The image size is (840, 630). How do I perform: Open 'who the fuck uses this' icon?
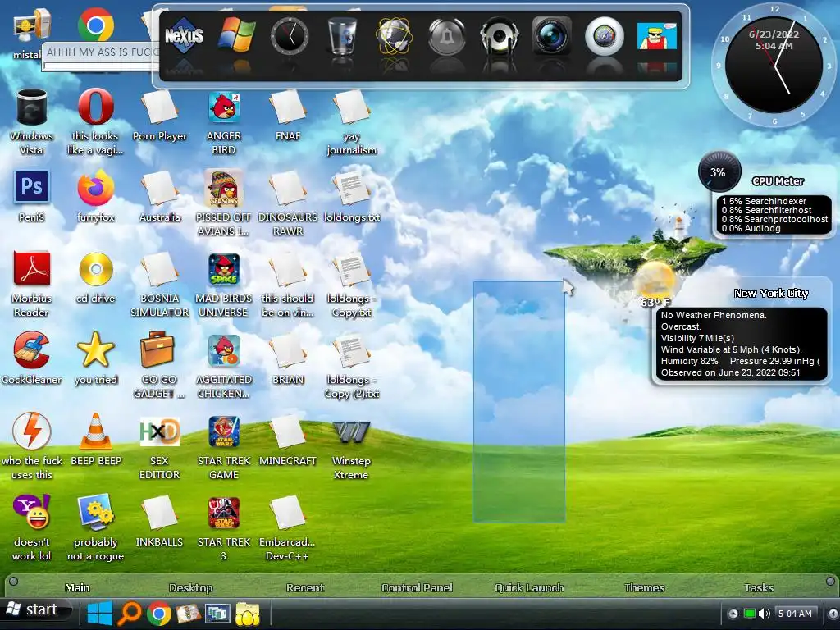[32, 431]
